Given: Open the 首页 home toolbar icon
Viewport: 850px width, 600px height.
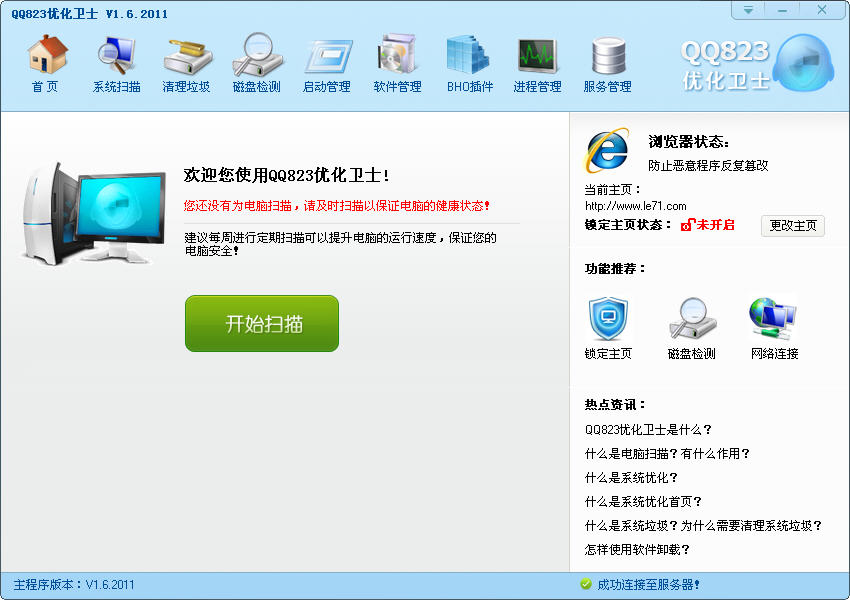Looking at the screenshot, I should click(x=46, y=63).
